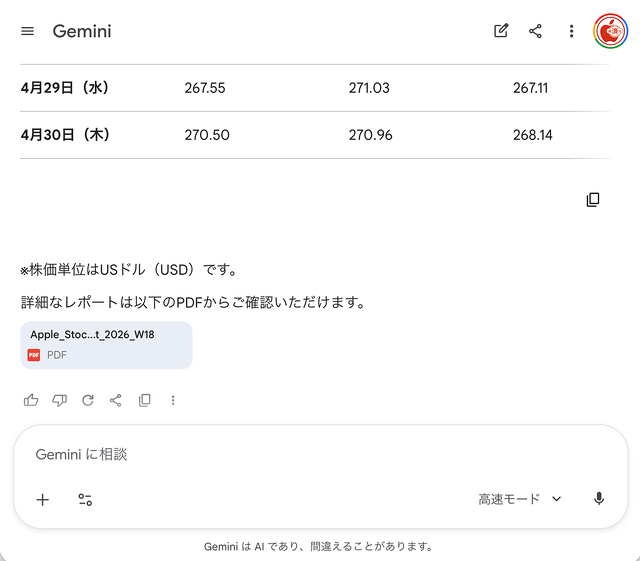Viewport: 640px width, 561px height.
Task: Mark the response with thumbs up
Action: 31,400
